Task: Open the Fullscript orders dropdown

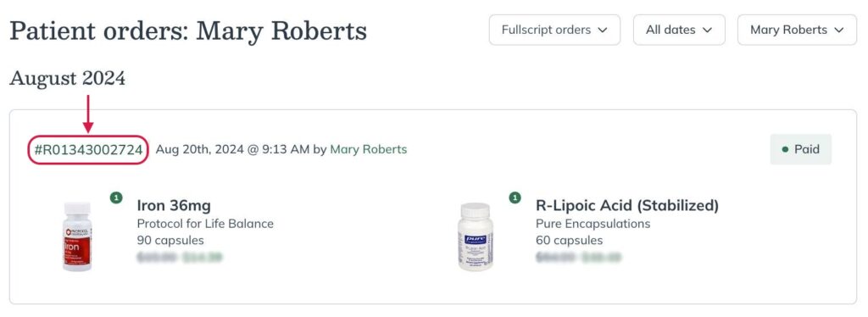Action: (x=554, y=30)
